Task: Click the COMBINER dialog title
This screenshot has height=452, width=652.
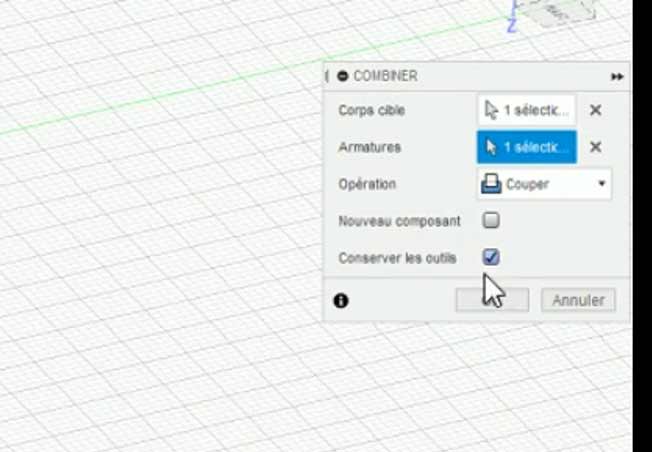Action: [x=385, y=76]
